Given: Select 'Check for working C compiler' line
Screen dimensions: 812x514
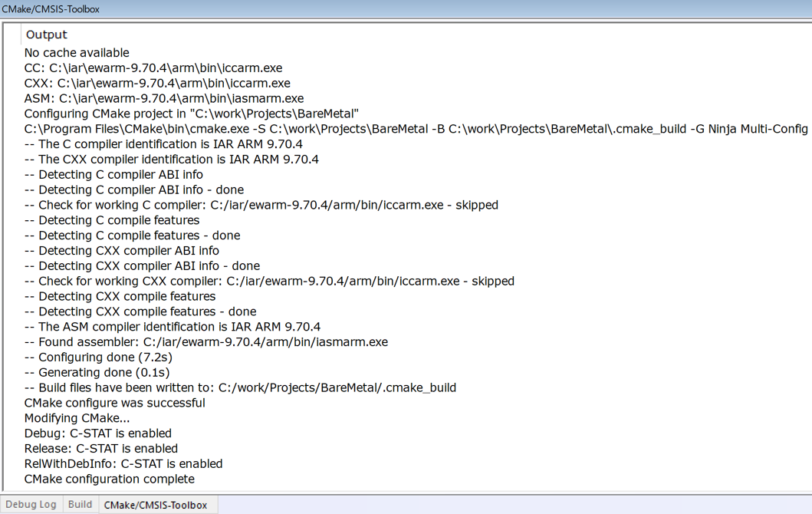Looking at the screenshot, I should [261, 205].
